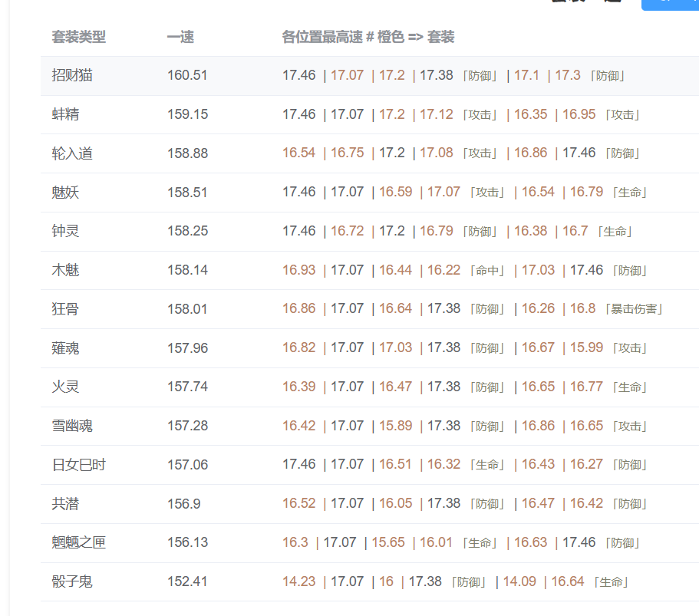This screenshot has height=616, width=699.
Task: Click 16.22 in the 木魅 row
Action: tap(443, 270)
